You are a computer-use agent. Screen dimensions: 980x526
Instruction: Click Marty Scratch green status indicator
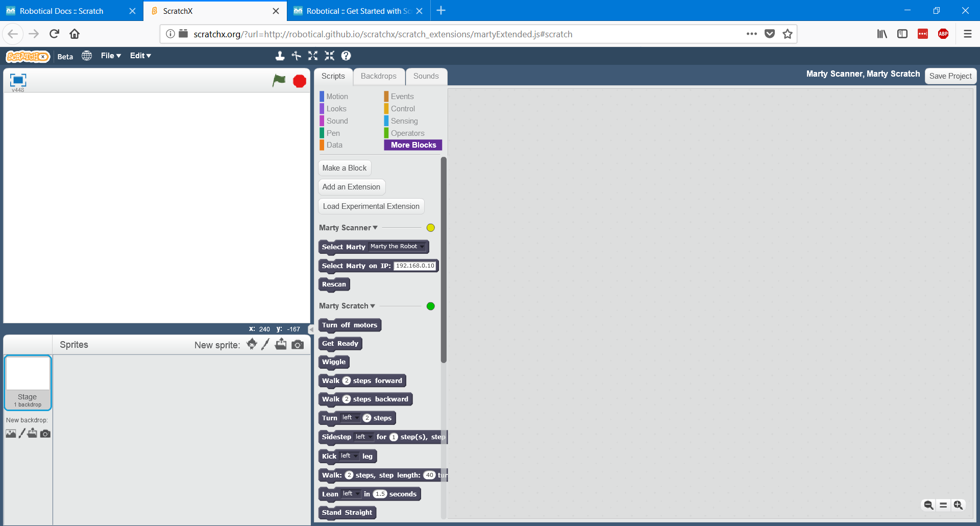[x=431, y=306]
